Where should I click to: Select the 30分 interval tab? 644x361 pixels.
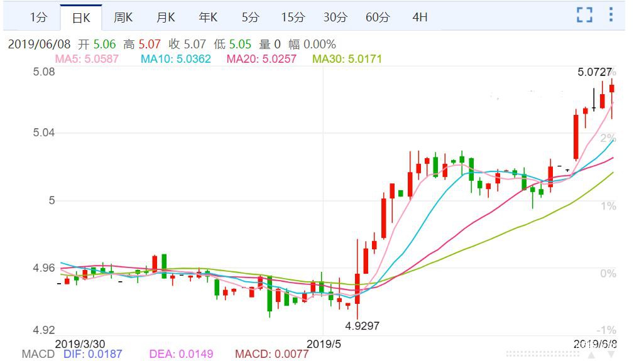click(335, 18)
